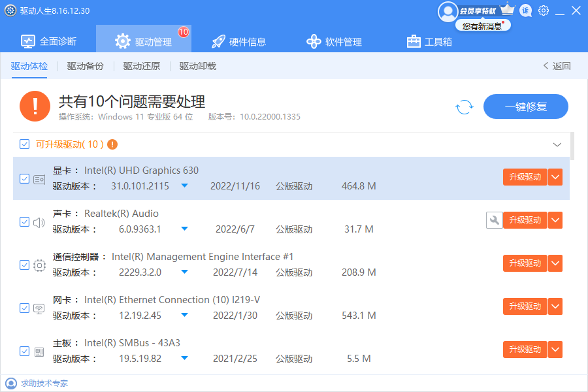Collapse the 可升级驱动 section chevron

557,144
